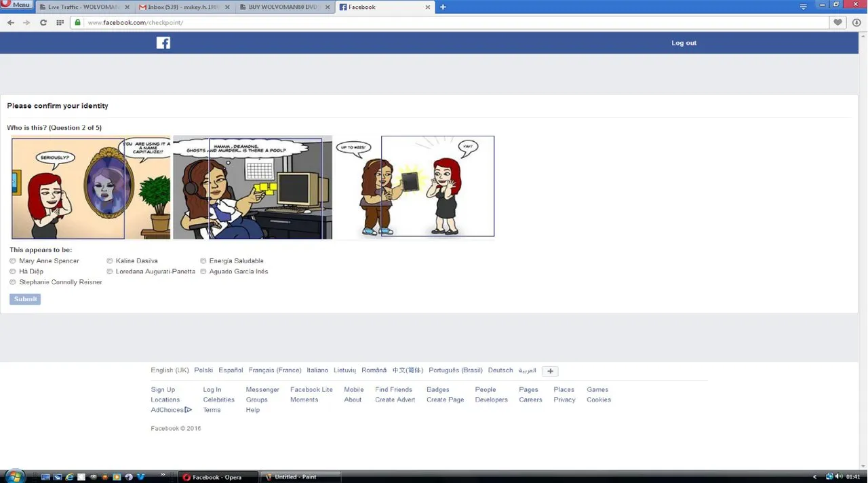Open the Privacy footer link
868x483 pixels.
[x=564, y=400]
